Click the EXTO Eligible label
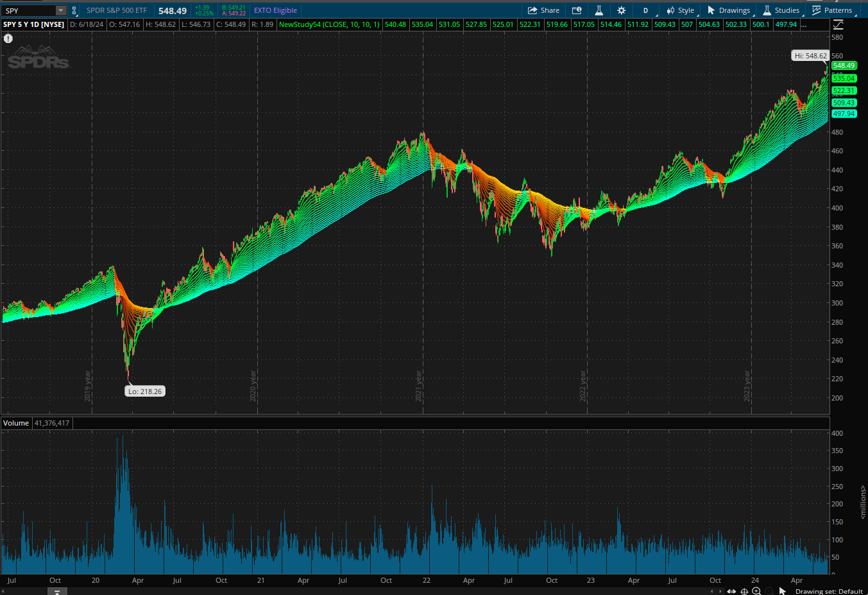 pyautogui.click(x=275, y=10)
